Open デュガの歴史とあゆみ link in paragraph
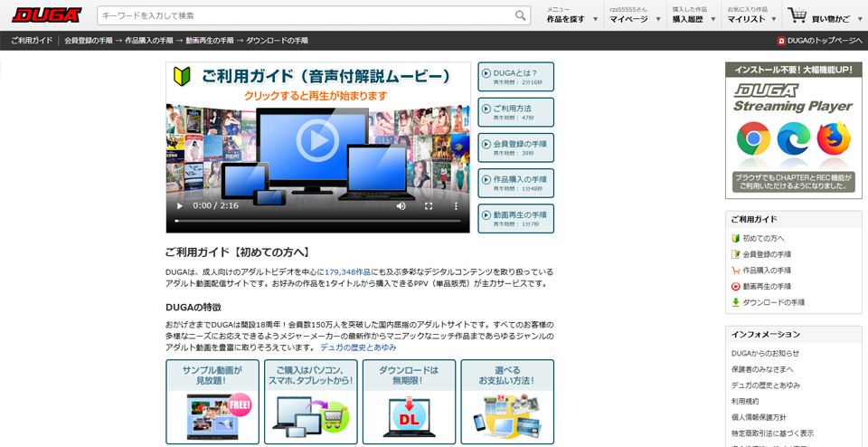This screenshot has width=868, height=447. pyautogui.click(x=358, y=347)
